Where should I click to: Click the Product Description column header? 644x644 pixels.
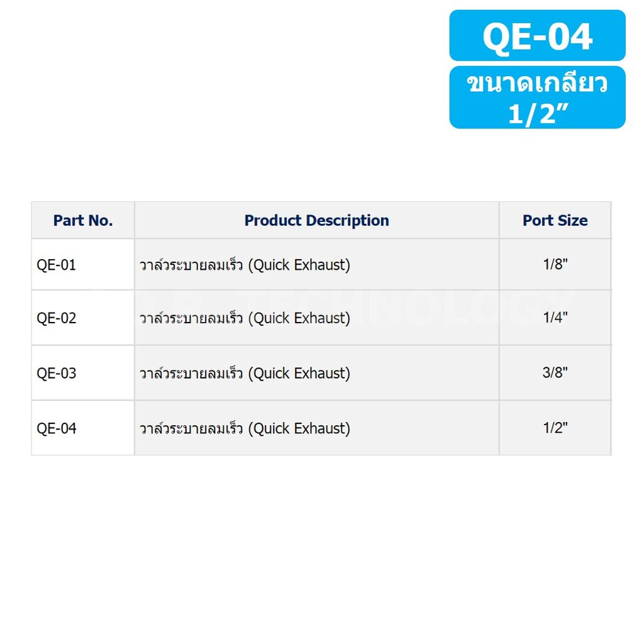(x=316, y=221)
